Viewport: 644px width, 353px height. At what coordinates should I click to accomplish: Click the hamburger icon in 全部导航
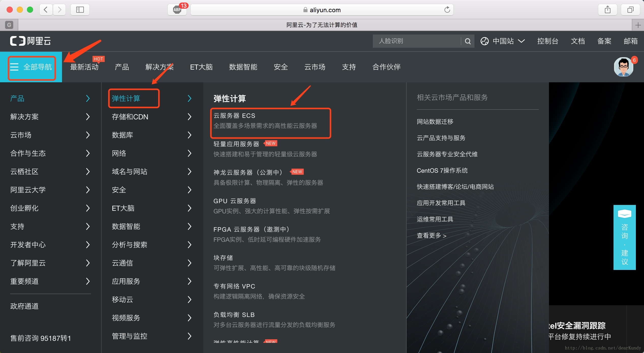pyautogui.click(x=14, y=67)
